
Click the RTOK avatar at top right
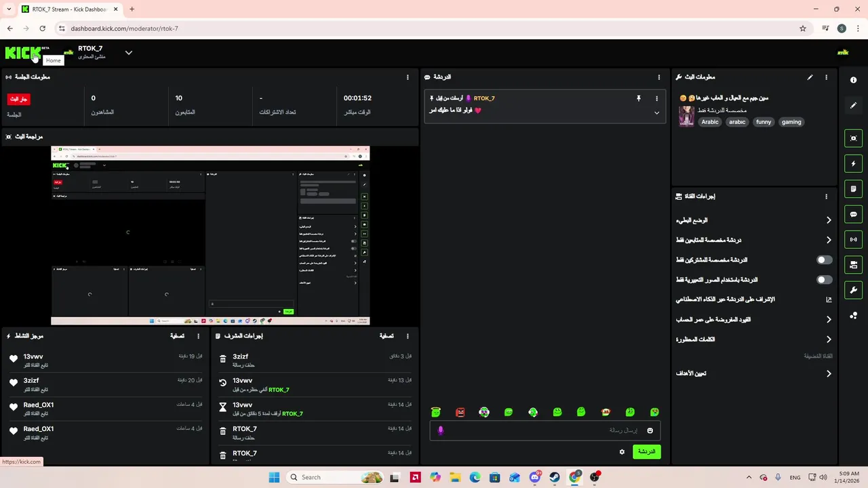(x=843, y=53)
